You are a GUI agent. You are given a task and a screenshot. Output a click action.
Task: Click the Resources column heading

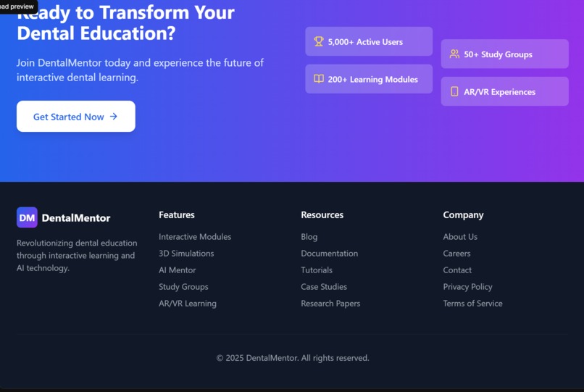pyautogui.click(x=322, y=215)
